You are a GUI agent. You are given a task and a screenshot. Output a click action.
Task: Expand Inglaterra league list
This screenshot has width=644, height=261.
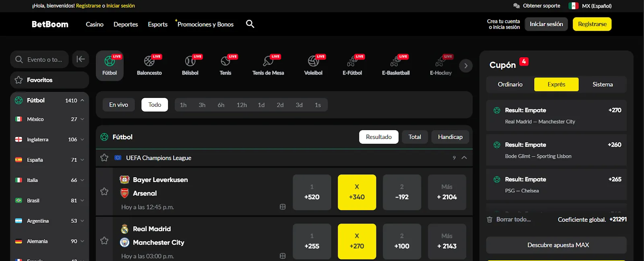click(x=82, y=139)
